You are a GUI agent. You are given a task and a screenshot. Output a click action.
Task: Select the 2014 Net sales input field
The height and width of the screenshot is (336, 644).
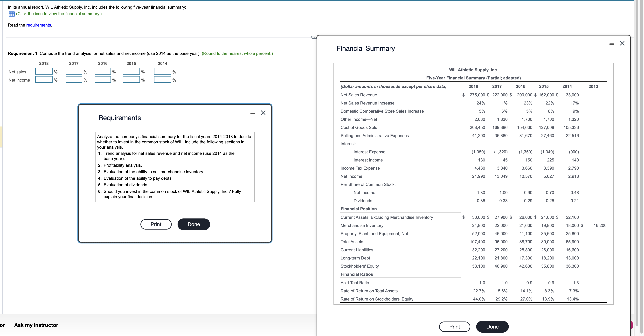pos(162,71)
